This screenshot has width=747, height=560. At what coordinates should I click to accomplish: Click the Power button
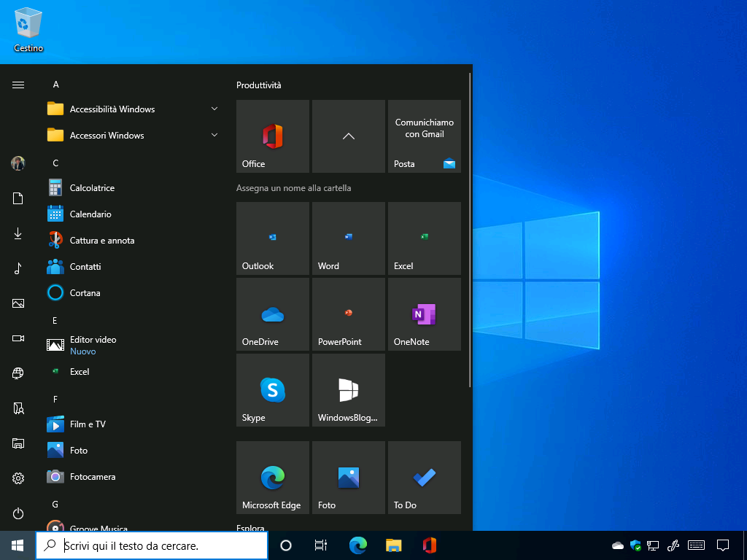[x=18, y=513]
